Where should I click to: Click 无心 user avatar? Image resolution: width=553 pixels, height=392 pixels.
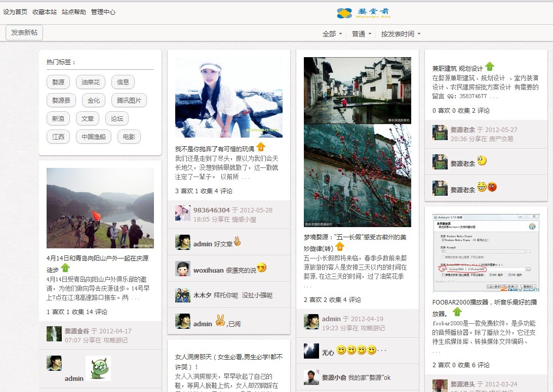[x=311, y=351]
